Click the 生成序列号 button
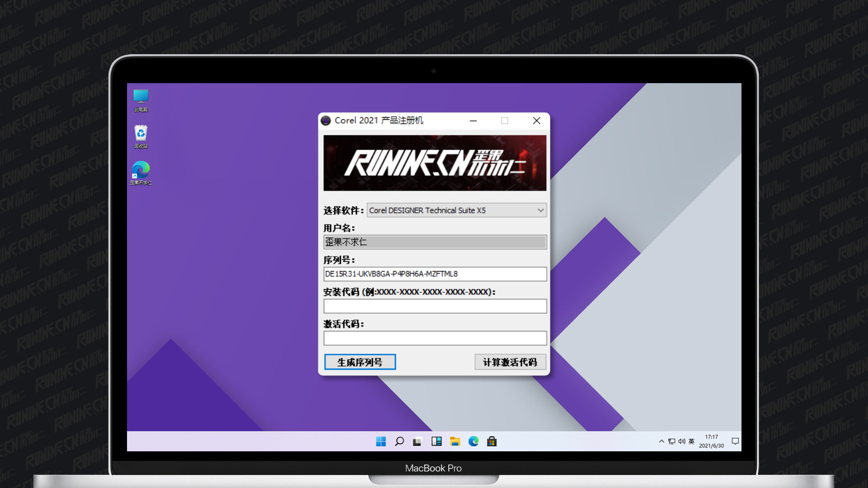Screen dimensions: 868x488 point(360,361)
